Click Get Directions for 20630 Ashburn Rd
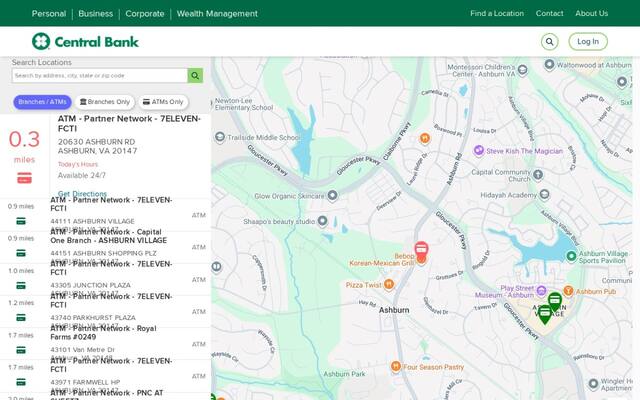 point(82,194)
